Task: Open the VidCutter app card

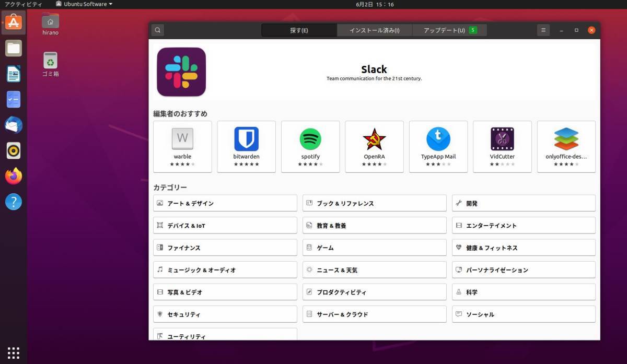Action: pos(502,147)
